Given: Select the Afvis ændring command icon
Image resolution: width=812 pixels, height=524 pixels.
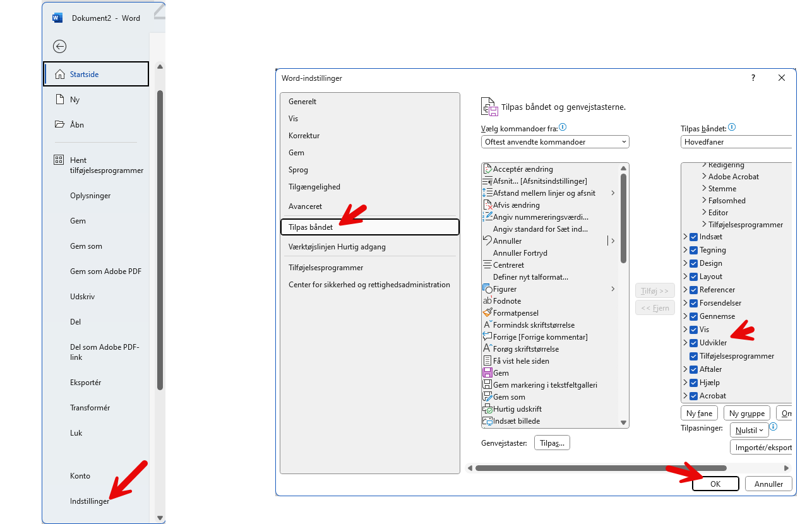Looking at the screenshot, I should coord(487,205).
